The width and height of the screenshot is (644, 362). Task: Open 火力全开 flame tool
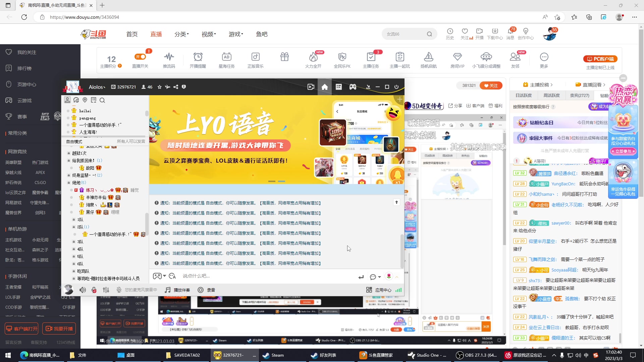pyautogui.click(x=313, y=60)
